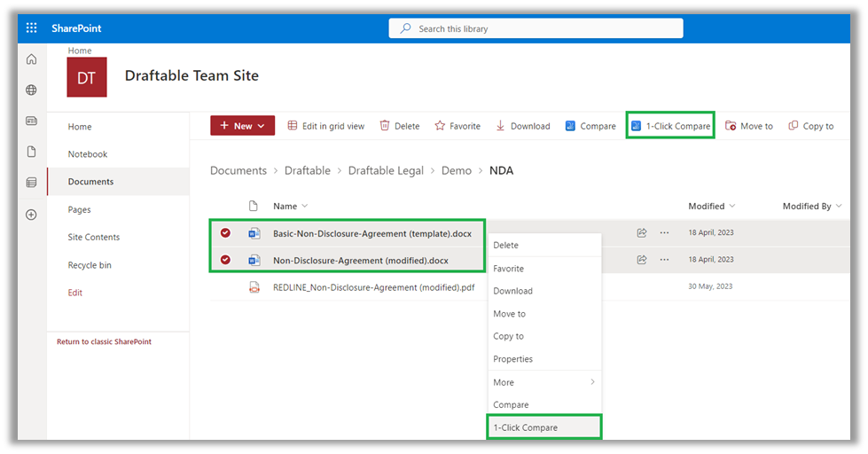Click the Favorite star icon in toolbar

point(440,126)
